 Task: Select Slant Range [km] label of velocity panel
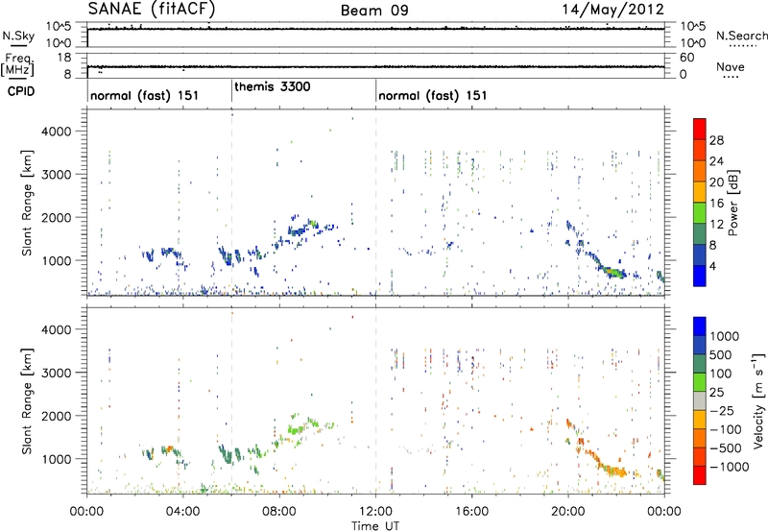coord(28,401)
